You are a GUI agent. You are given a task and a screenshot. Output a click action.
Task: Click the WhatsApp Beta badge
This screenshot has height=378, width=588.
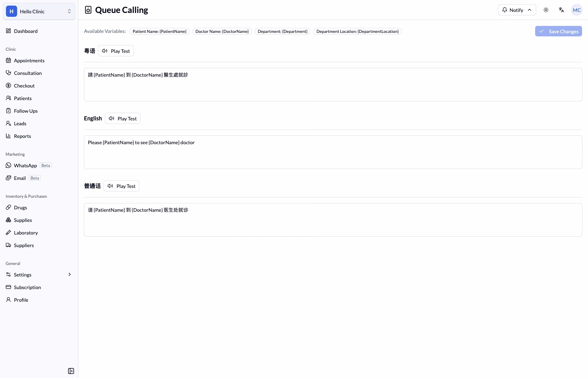(46, 165)
